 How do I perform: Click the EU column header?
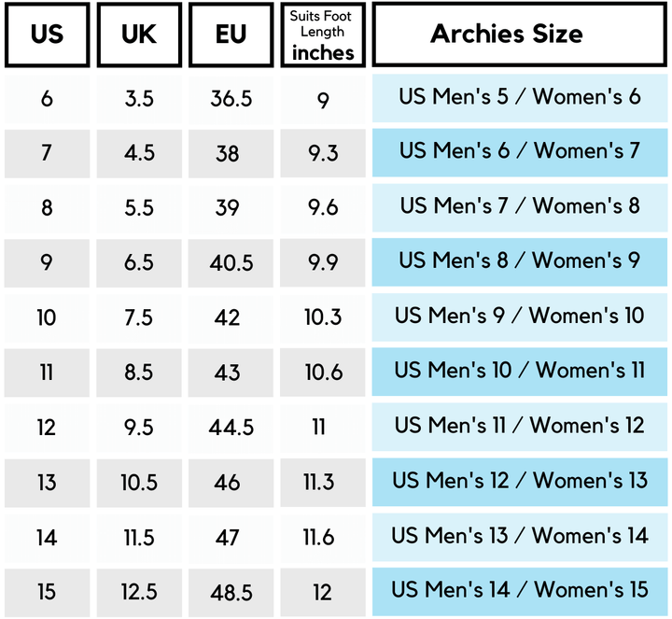(x=231, y=35)
